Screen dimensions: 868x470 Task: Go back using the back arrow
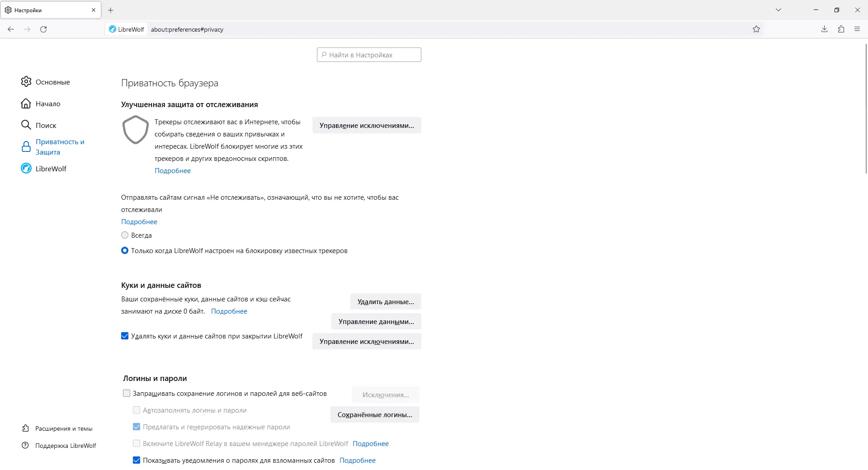tap(11, 29)
